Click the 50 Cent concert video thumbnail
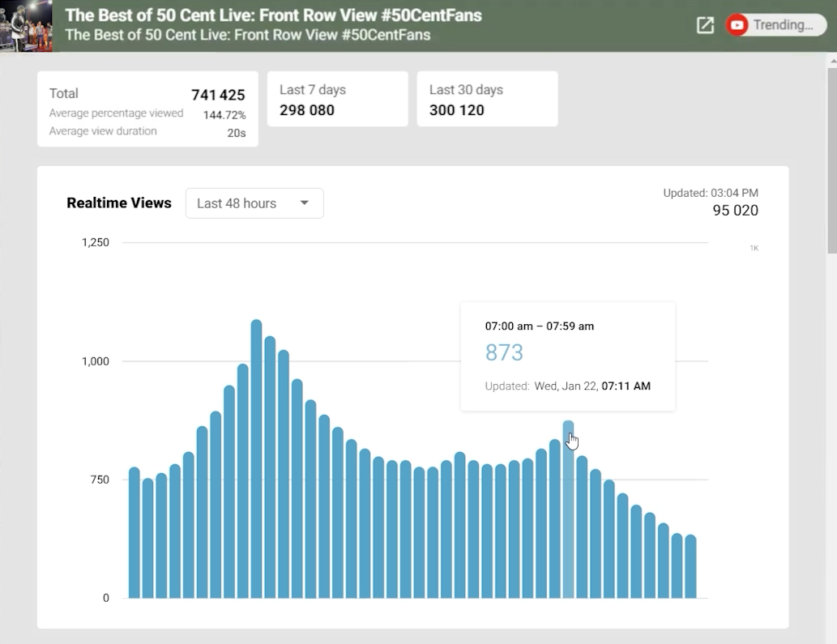The width and height of the screenshot is (837, 644). (26, 25)
